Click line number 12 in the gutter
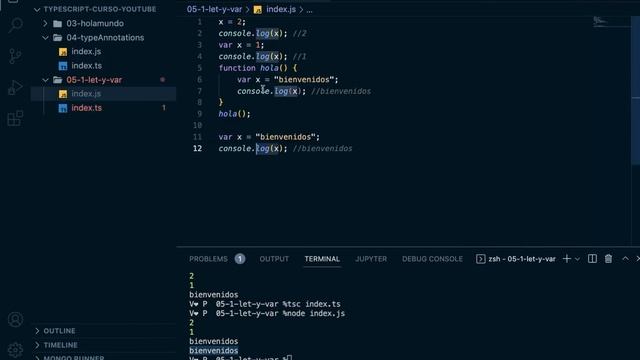 click(197, 149)
